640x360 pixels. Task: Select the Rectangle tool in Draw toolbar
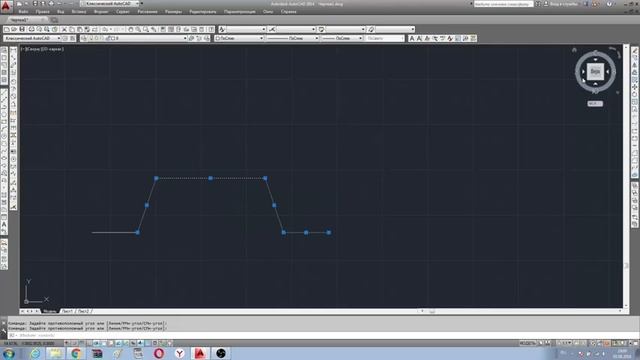[x=4, y=121]
